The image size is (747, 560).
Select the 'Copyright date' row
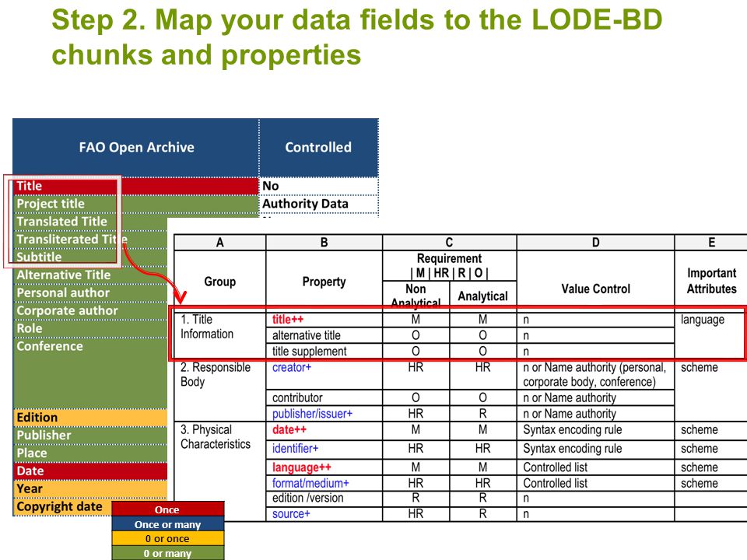[62, 506]
